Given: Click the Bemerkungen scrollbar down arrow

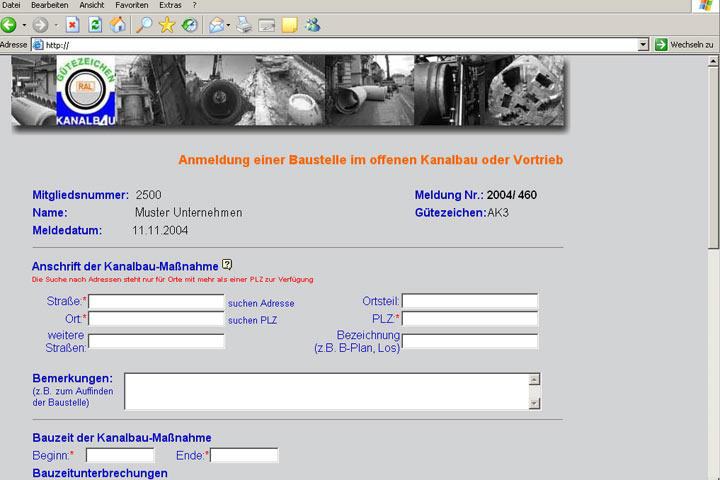Looking at the screenshot, I should [x=535, y=403].
